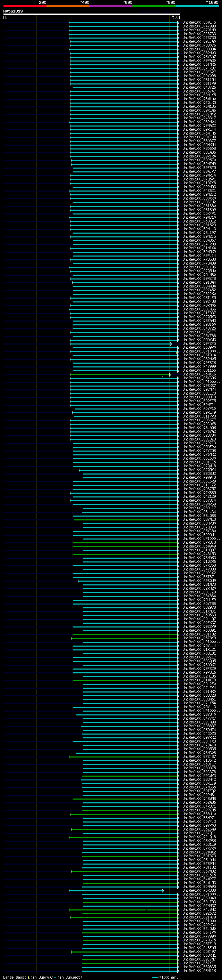Open hit UniRef100_B8GBU2
222x980 pixels.
coord(199,474)
